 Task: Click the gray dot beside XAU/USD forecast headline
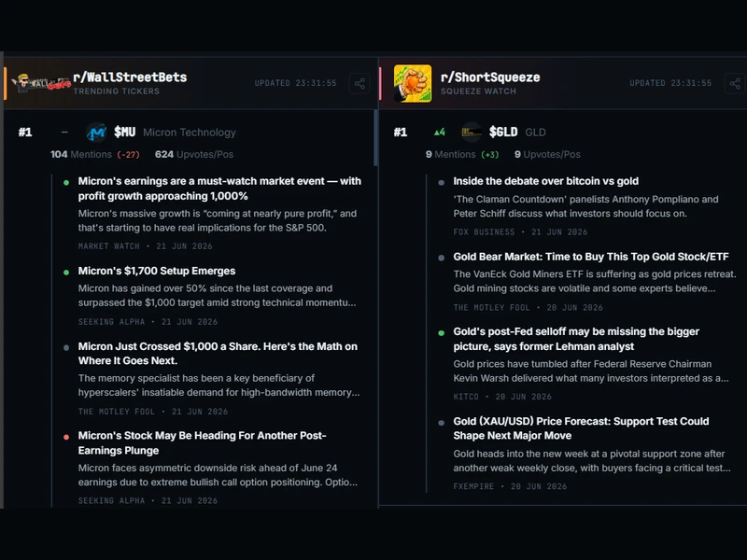441,423
